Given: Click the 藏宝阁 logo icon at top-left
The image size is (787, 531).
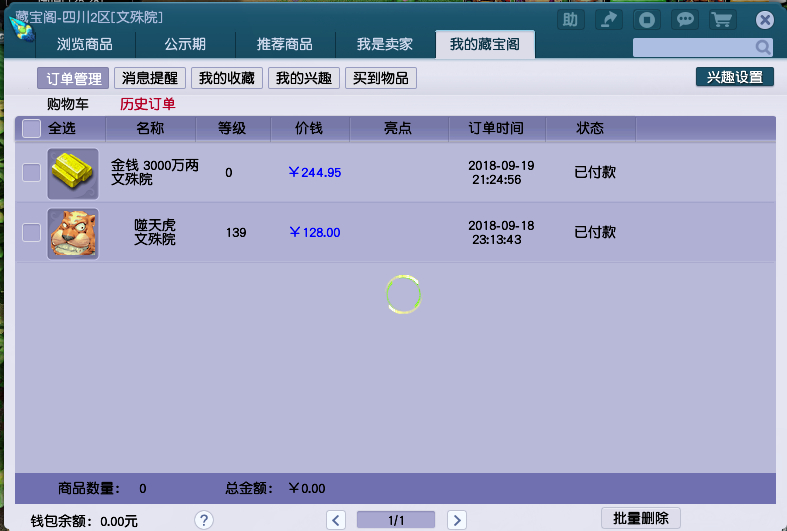Looking at the screenshot, I should click(x=21, y=28).
